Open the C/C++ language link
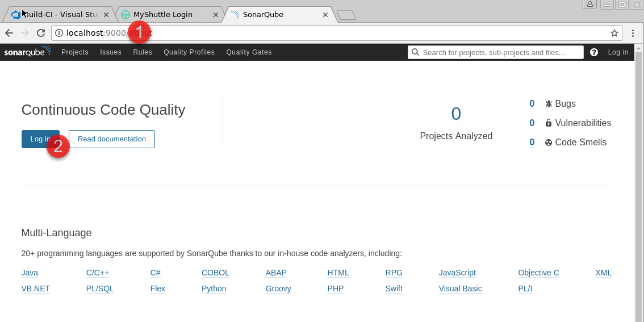644x322 pixels. pos(98,273)
